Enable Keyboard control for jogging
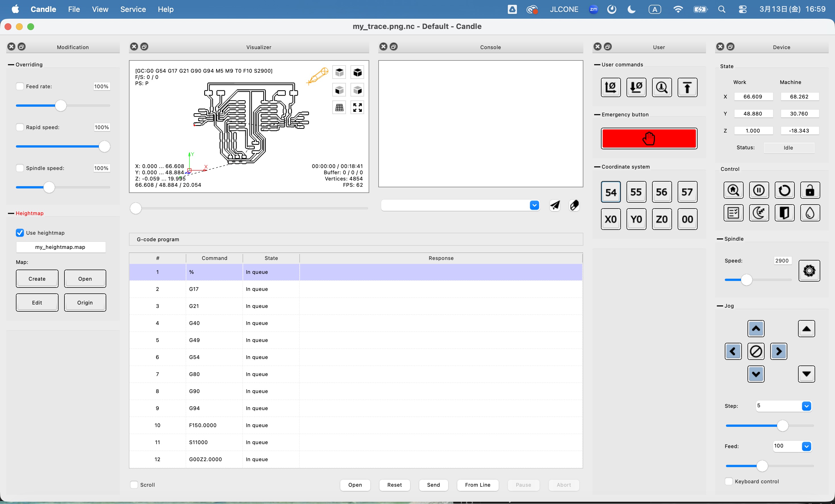835x504 pixels. point(729,481)
